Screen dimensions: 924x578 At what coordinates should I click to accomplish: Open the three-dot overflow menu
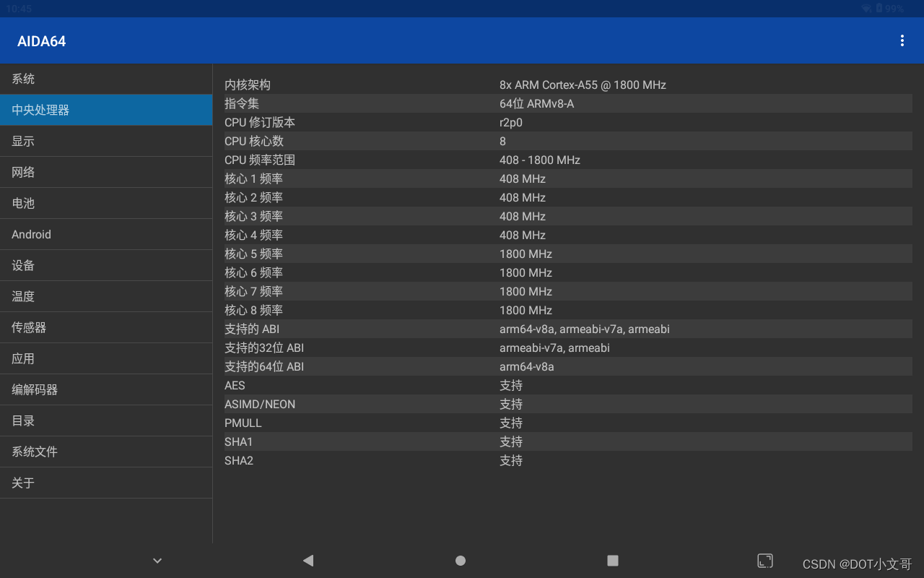[x=902, y=40]
